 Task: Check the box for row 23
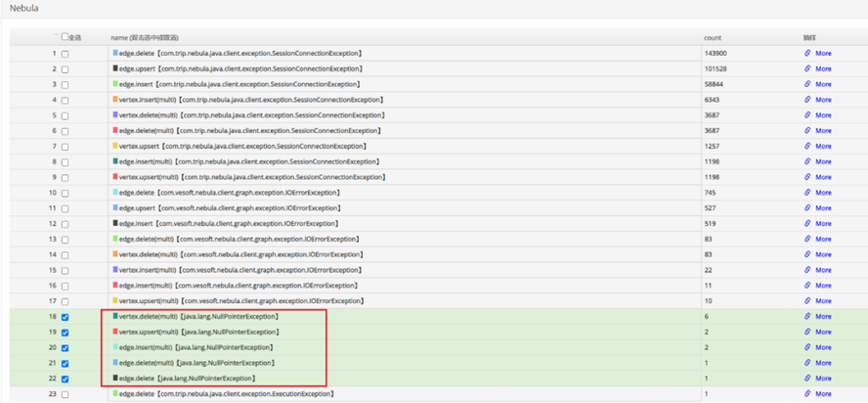pyautogui.click(x=65, y=394)
